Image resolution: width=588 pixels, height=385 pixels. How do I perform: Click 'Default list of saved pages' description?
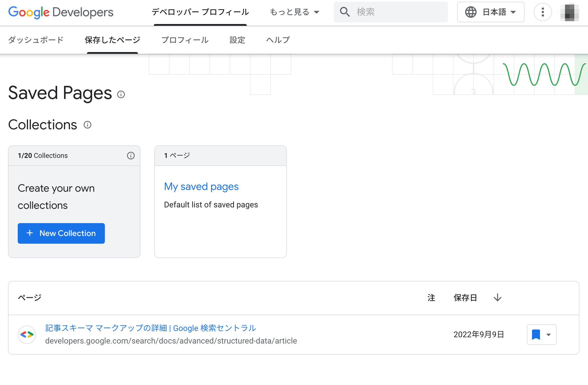[211, 205]
